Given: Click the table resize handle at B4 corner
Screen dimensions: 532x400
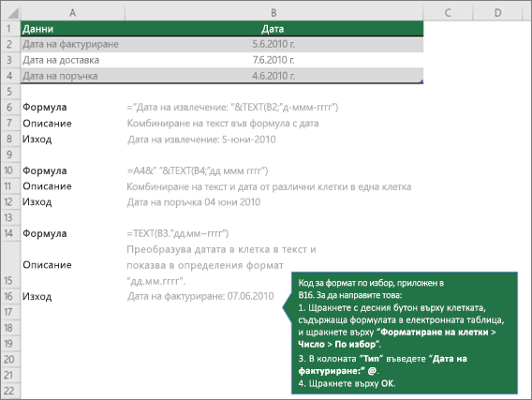Looking at the screenshot, I should (421, 81).
